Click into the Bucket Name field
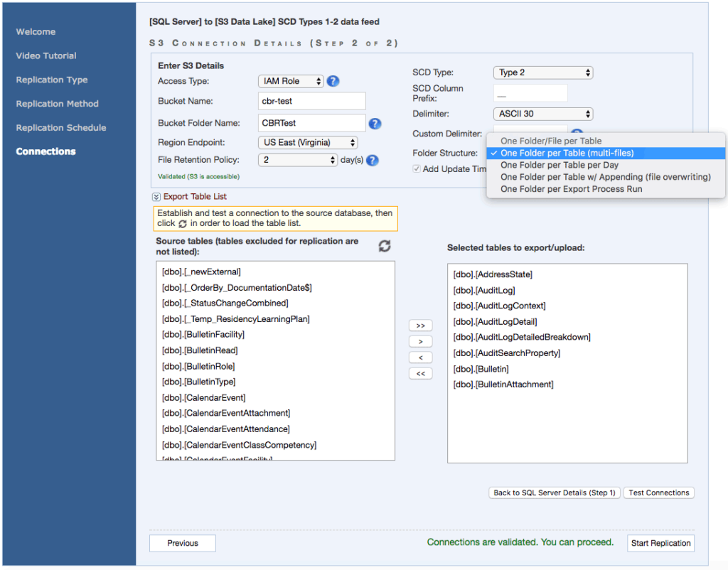 pos(311,101)
